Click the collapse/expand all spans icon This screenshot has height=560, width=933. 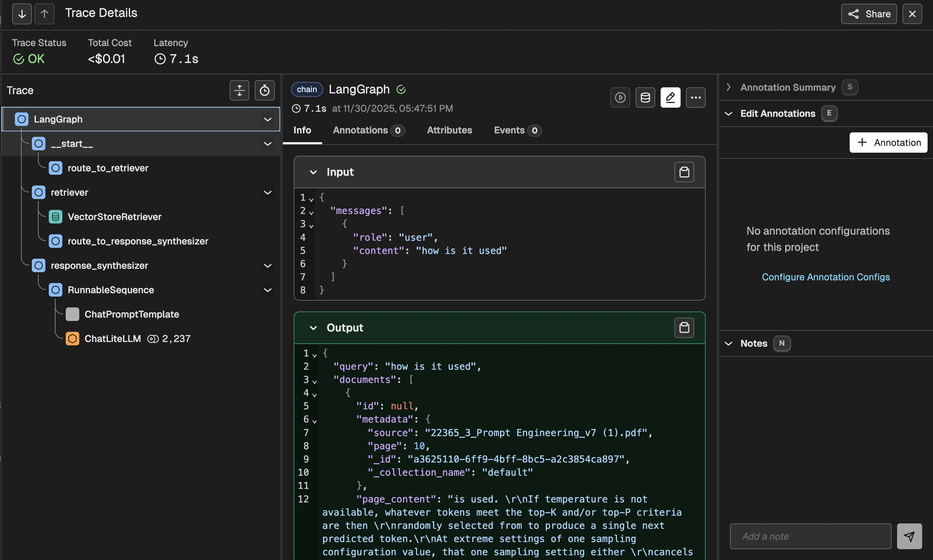pos(240,90)
